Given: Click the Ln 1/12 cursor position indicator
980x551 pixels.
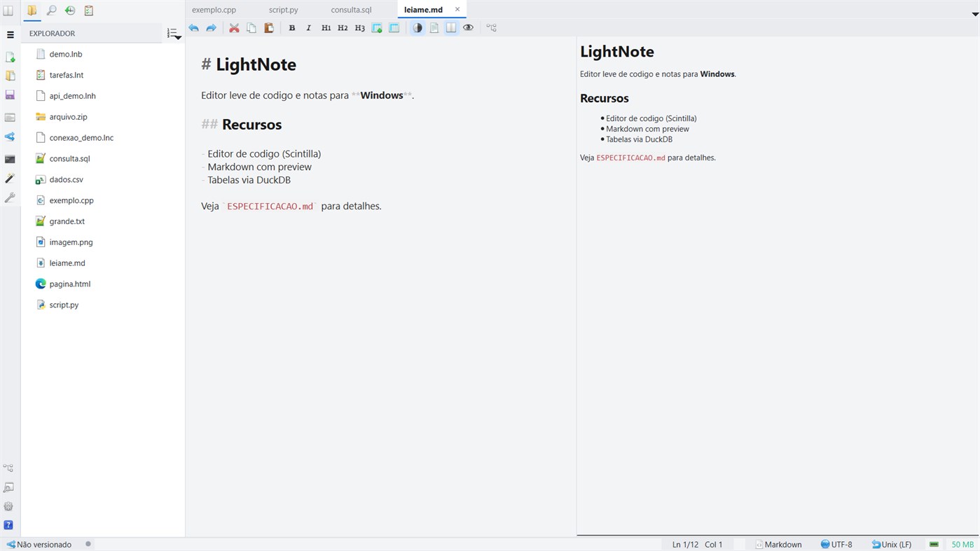Looking at the screenshot, I should click(x=685, y=545).
